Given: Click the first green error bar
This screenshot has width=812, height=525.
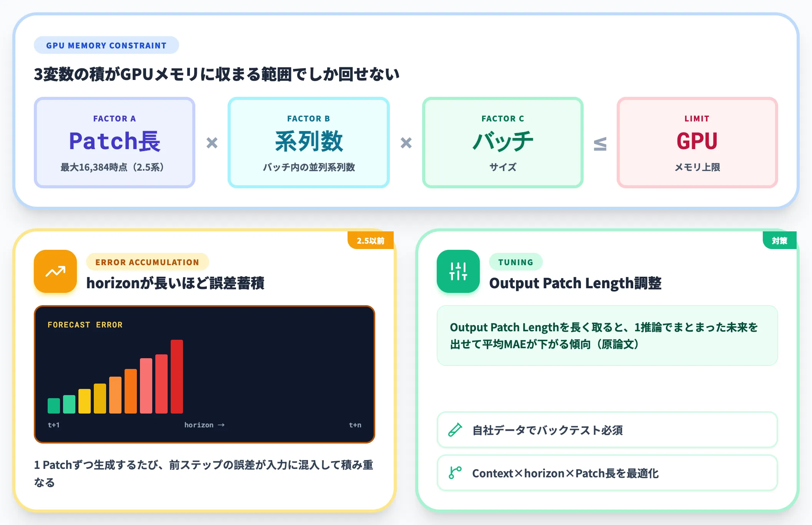Looking at the screenshot, I should (x=54, y=406).
